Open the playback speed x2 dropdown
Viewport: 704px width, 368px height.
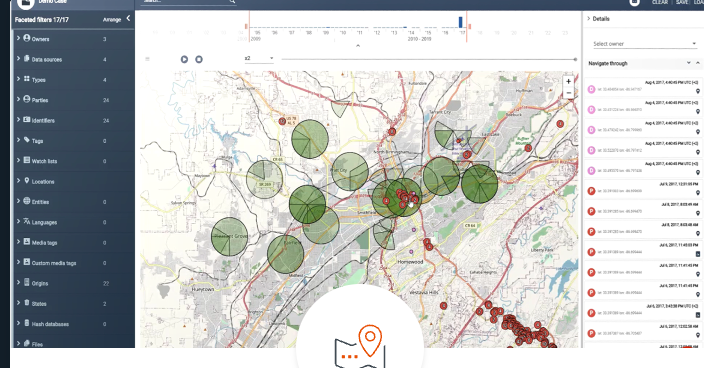tap(259, 58)
